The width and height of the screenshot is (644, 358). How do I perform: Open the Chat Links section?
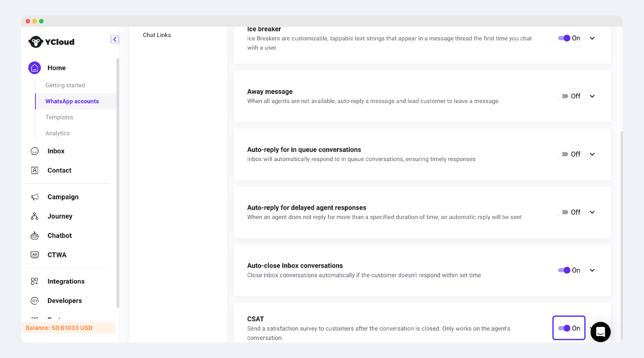click(x=157, y=35)
